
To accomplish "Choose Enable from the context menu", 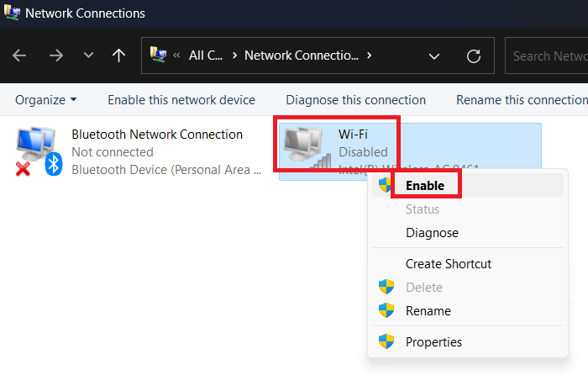I will point(425,185).
